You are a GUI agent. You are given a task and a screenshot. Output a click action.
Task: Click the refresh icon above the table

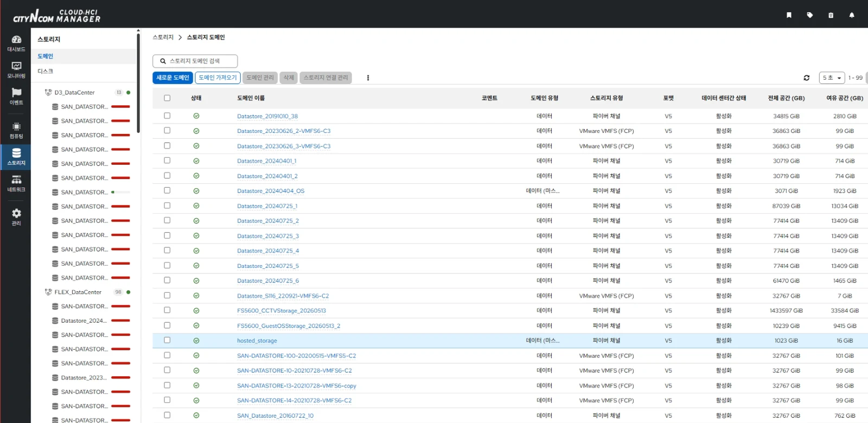tap(807, 78)
